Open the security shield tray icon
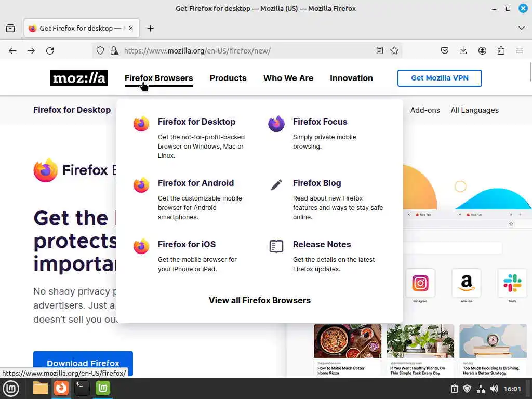The width and height of the screenshot is (532, 399). (467, 389)
